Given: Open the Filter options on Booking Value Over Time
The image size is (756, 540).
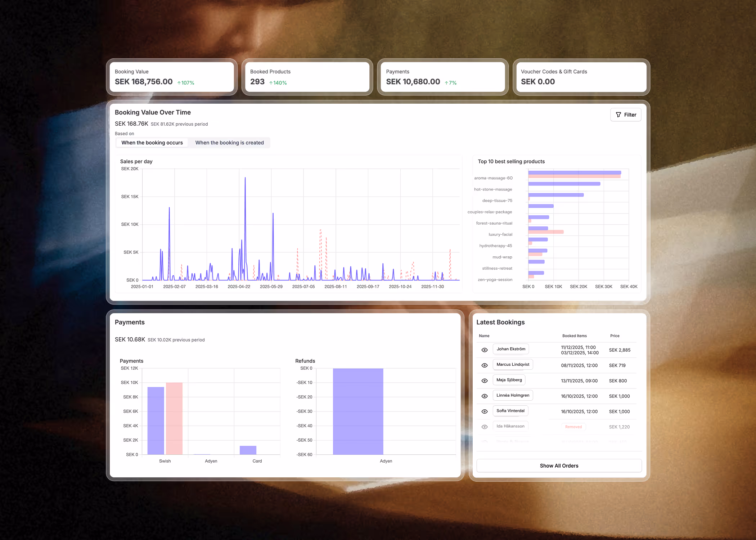Looking at the screenshot, I should [626, 114].
